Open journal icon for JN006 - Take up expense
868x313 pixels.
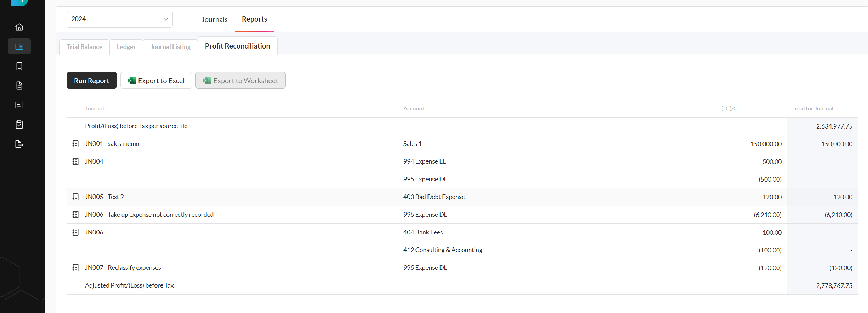75,215
